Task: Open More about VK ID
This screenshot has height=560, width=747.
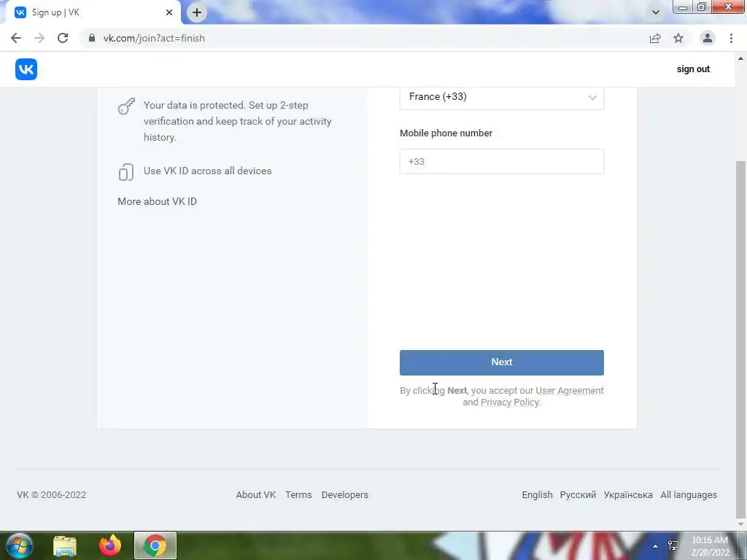Action: tap(158, 201)
